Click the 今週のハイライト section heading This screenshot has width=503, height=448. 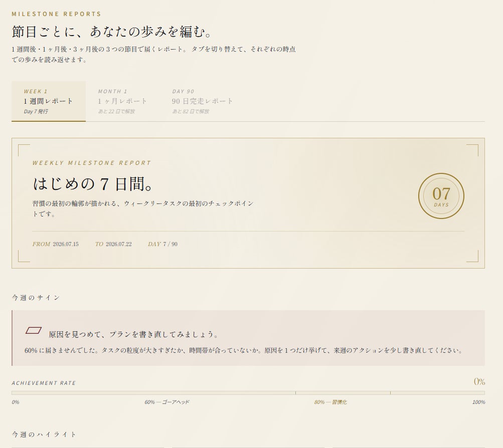(x=44, y=434)
